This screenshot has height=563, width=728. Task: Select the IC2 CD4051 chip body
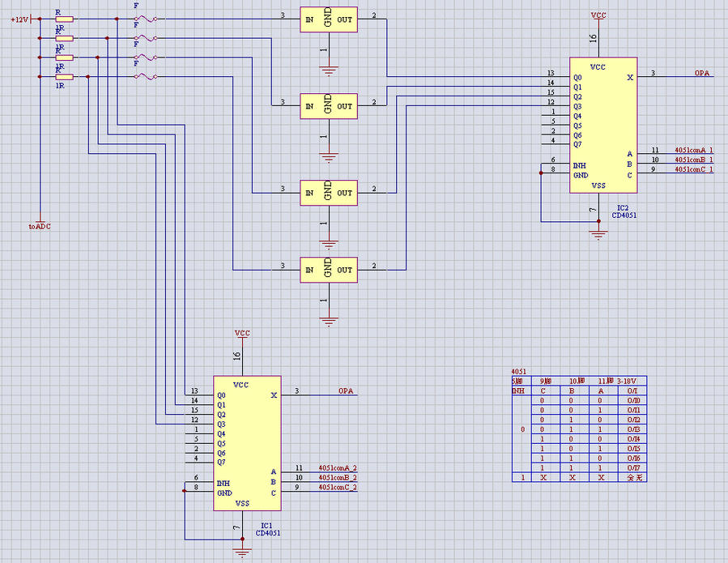click(603, 125)
